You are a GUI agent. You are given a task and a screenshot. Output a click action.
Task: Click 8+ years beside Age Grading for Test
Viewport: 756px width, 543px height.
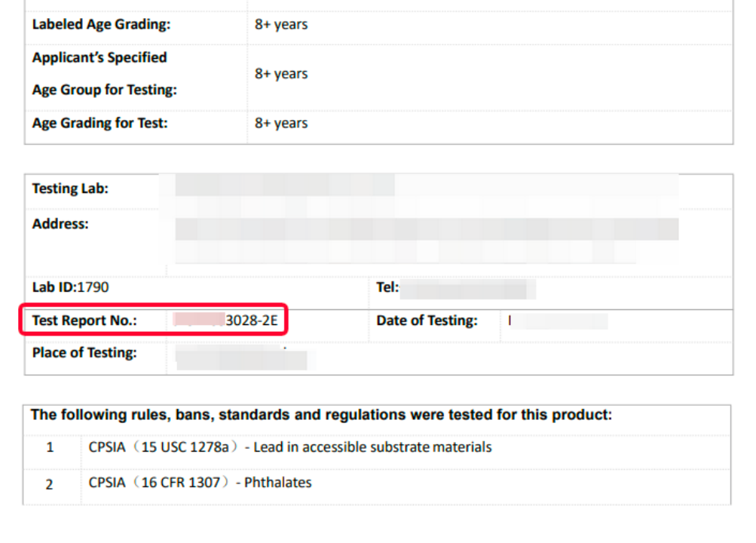click(281, 123)
